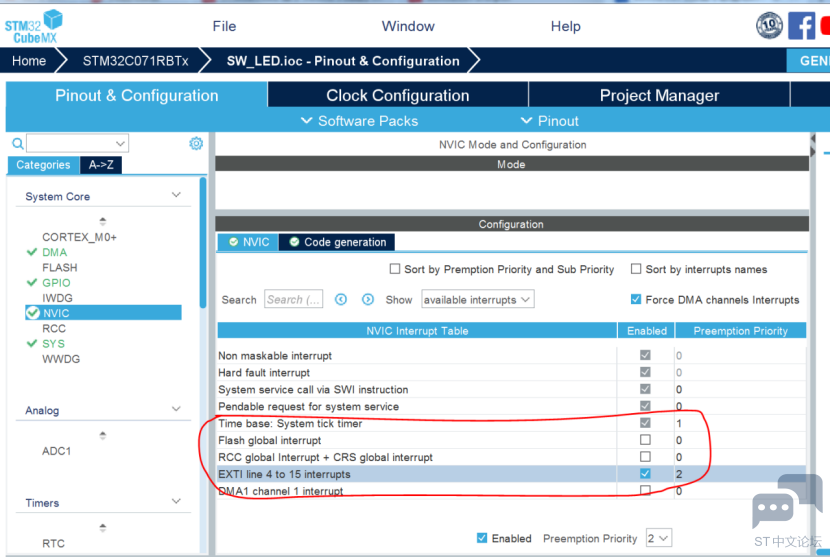831x557 pixels.
Task: Open the gear settings icon in the categories panel
Action: (x=196, y=143)
